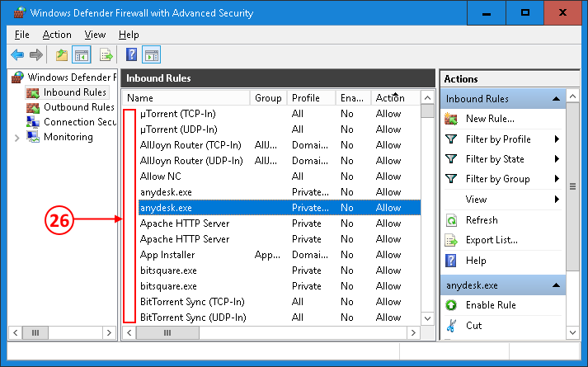Click the rules list horizontal scrollbar thumb
The height and width of the screenshot is (367, 588).
[x=167, y=332]
